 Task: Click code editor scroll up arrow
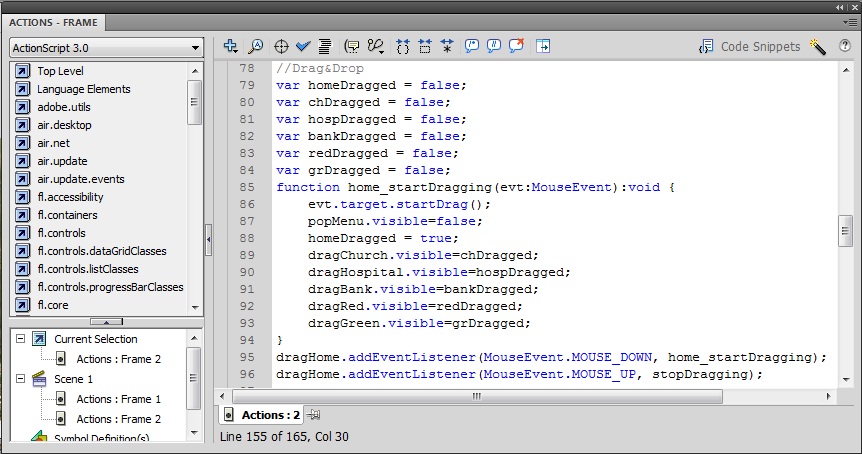846,69
